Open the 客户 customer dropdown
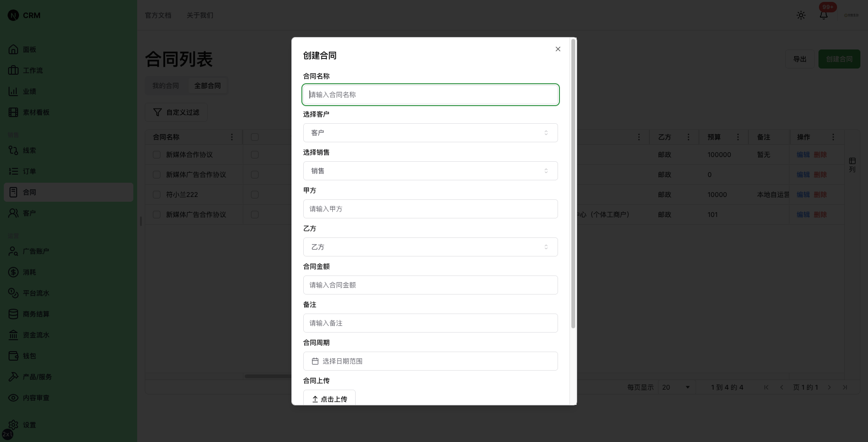This screenshot has height=442, width=868. point(430,133)
